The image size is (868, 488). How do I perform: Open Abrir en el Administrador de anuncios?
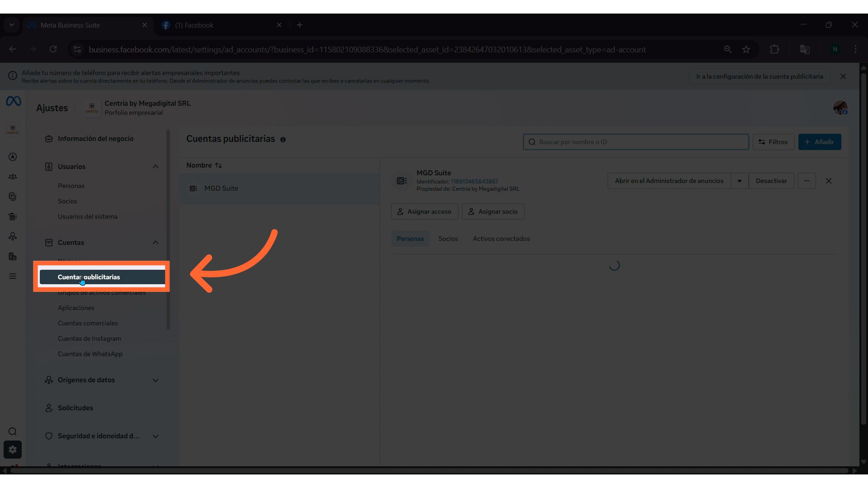669,181
